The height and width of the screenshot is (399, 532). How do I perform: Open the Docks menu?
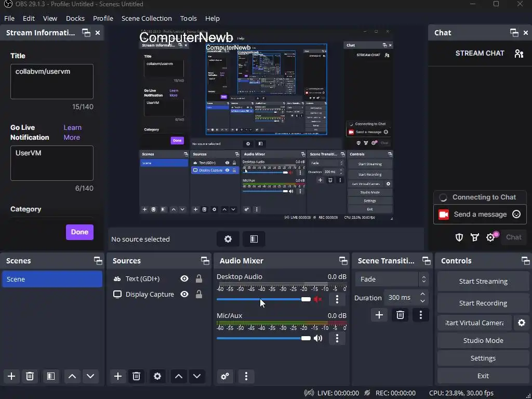[x=75, y=18]
